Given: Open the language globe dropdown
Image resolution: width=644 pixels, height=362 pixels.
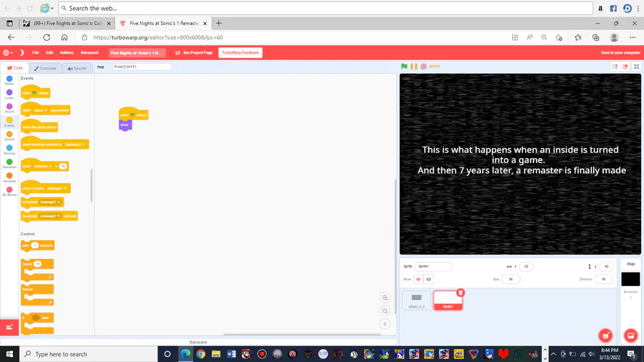Looking at the screenshot, I should pos(8,52).
